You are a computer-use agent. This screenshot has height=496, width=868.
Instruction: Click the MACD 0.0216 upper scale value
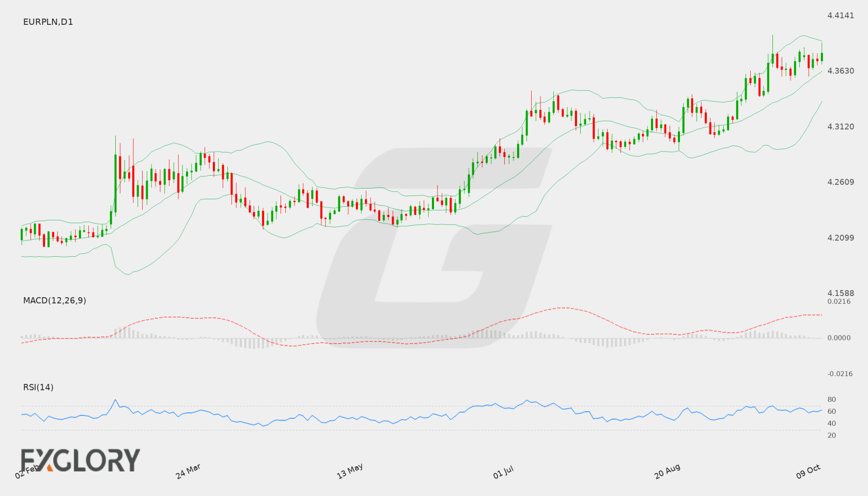point(839,301)
